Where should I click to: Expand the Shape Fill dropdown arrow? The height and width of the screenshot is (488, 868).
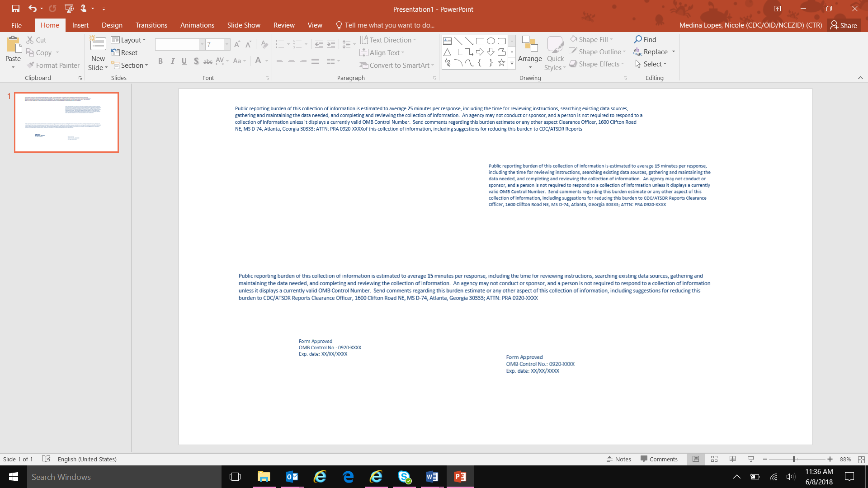pyautogui.click(x=611, y=40)
